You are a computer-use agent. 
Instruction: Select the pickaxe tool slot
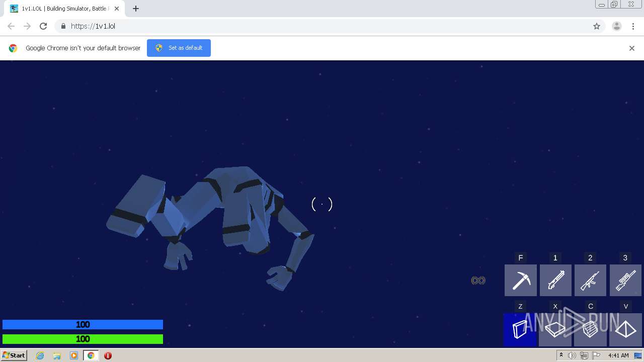521,280
